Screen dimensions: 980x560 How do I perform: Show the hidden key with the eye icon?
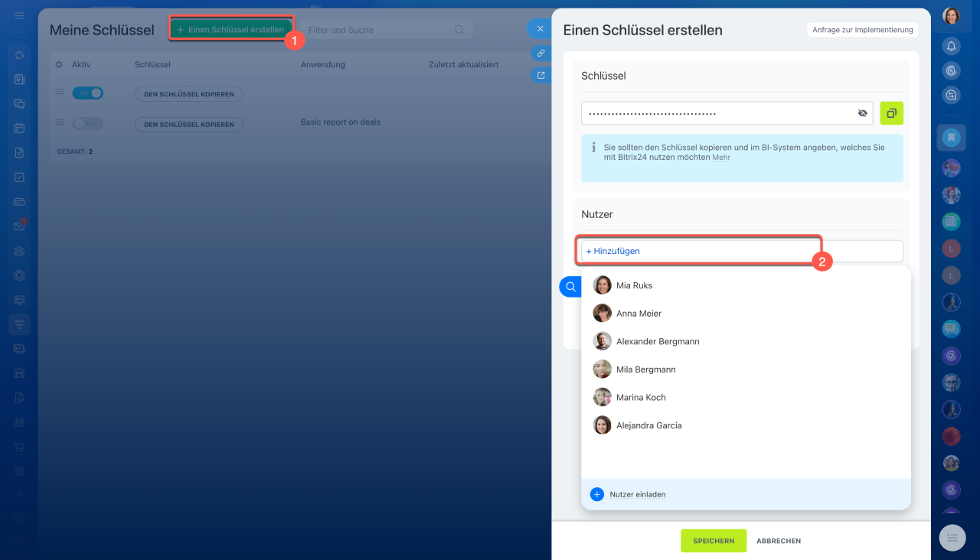pyautogui.click(x=863, y=113)
